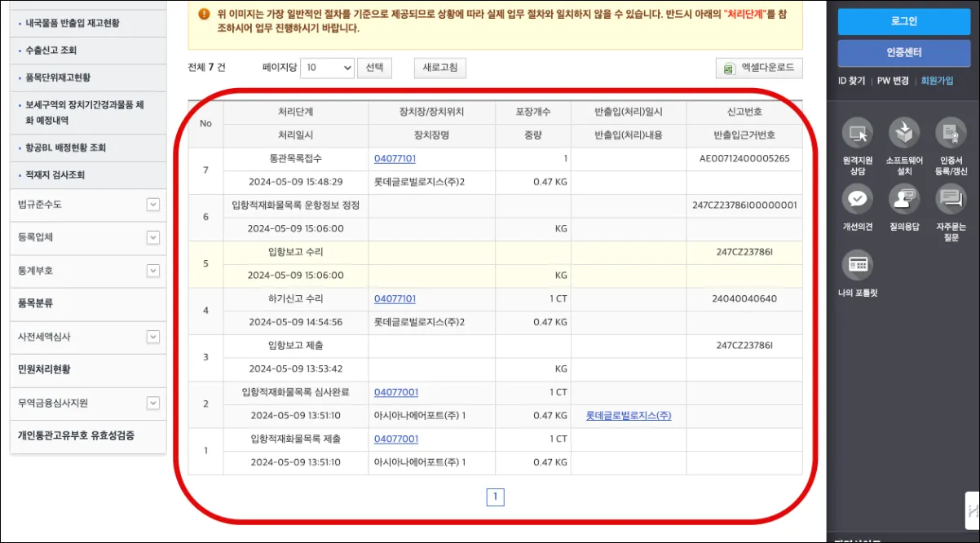Screen dimensions: 980x543
Task: Click 회원가입 link
Action: click(x=937, y=81)
